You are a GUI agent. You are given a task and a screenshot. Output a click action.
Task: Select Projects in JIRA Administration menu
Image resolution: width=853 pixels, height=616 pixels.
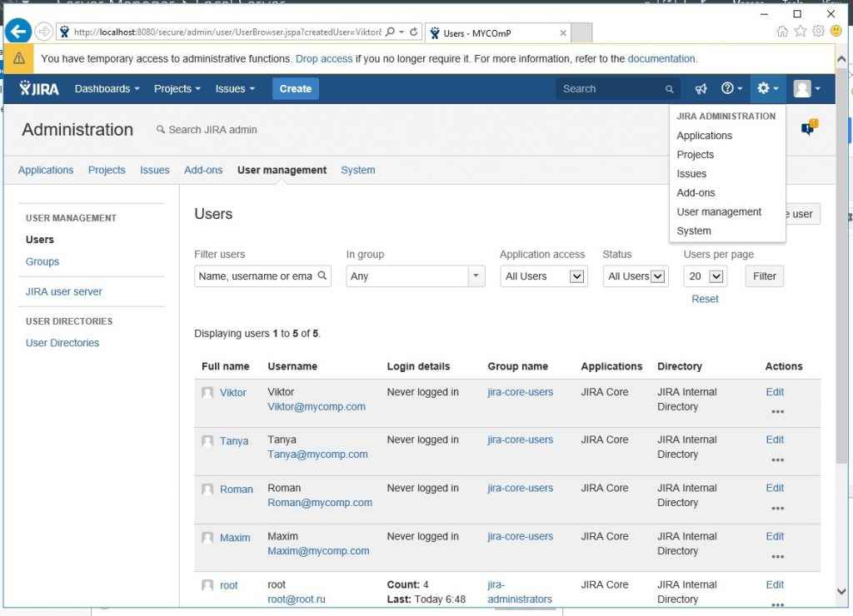[695, 154]
